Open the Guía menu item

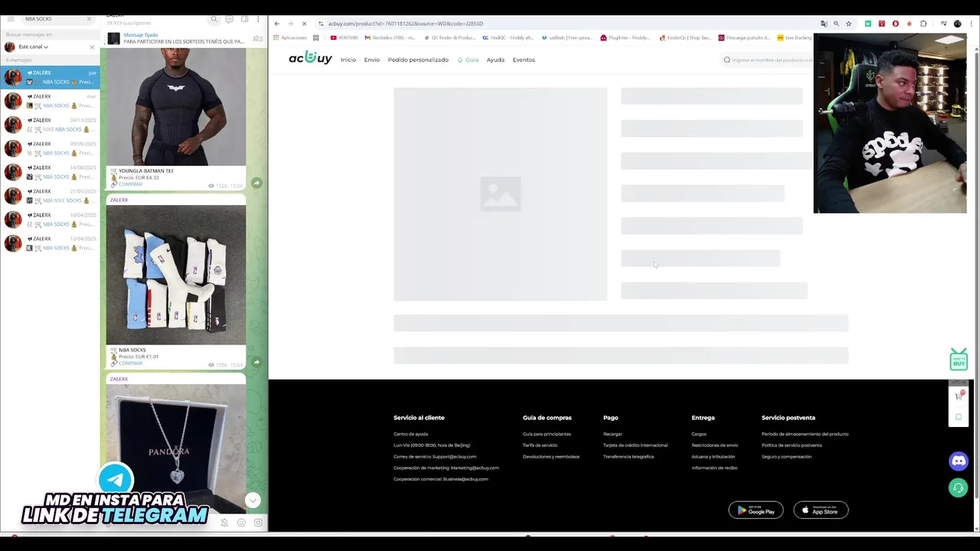click(x=469, y=60)
